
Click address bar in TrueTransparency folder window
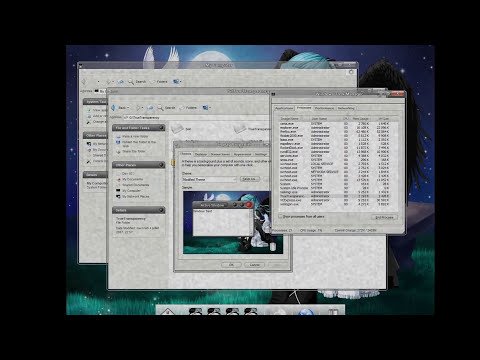[197, 117]
